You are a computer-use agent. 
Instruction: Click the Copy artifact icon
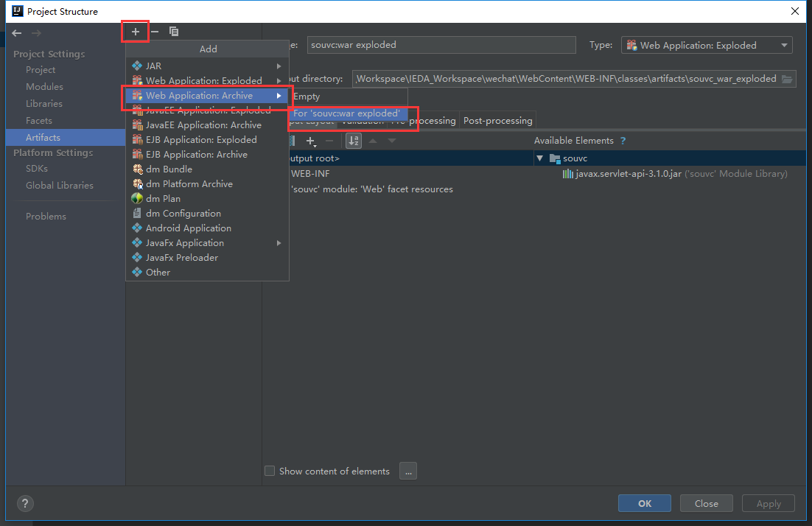point(173,32)
